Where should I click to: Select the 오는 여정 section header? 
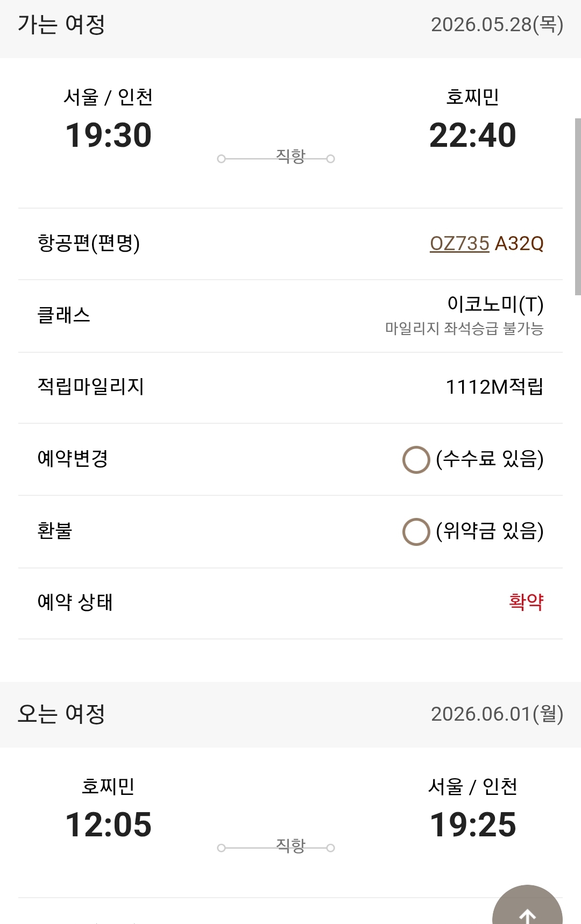pos(61,714)
